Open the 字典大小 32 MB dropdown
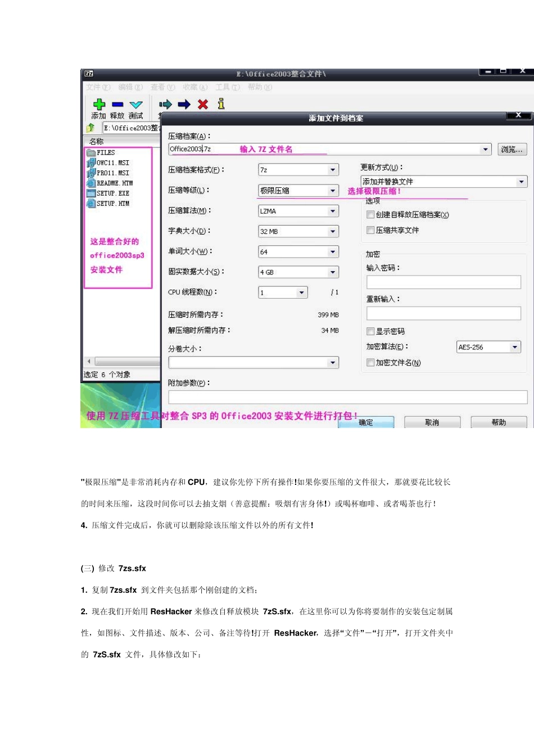The height and width of the screenshot is (756, 534). (333, 231)
